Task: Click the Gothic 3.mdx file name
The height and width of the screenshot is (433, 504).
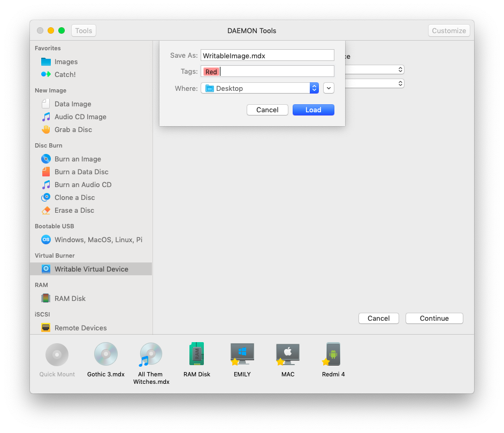Action: point(106,374)
